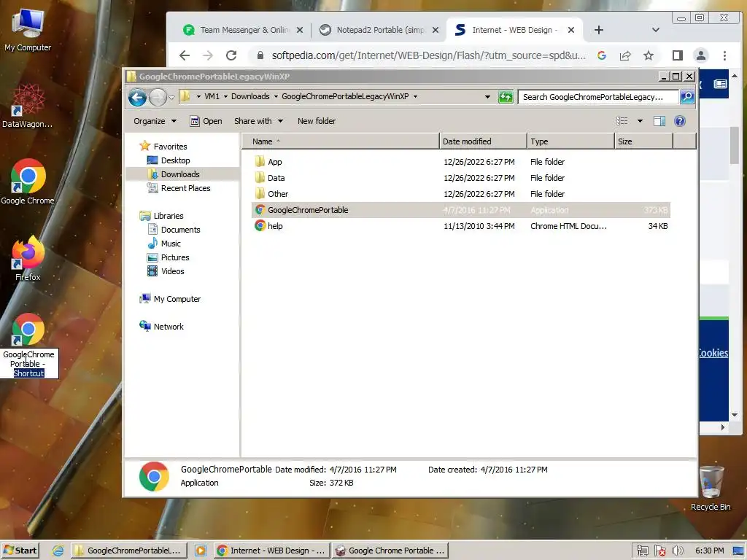
Task: Click the Google icon in address bar
Action: click(x=602, y=55)
